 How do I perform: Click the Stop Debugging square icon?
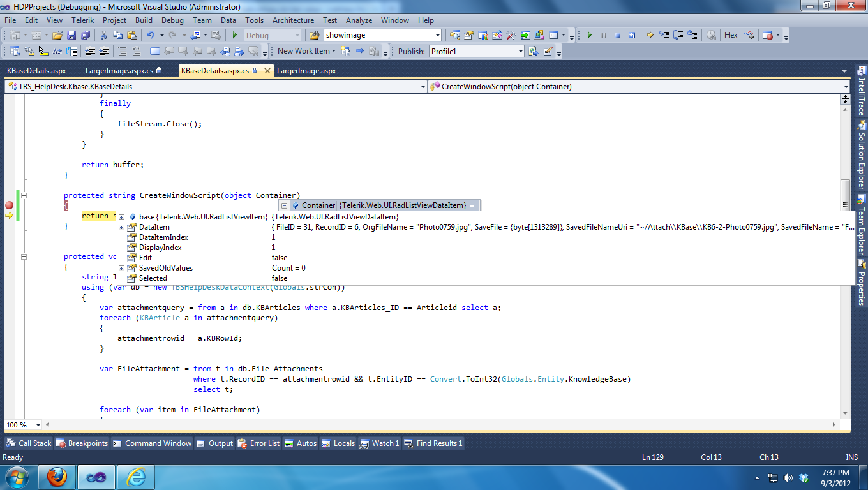coord(617,36)
